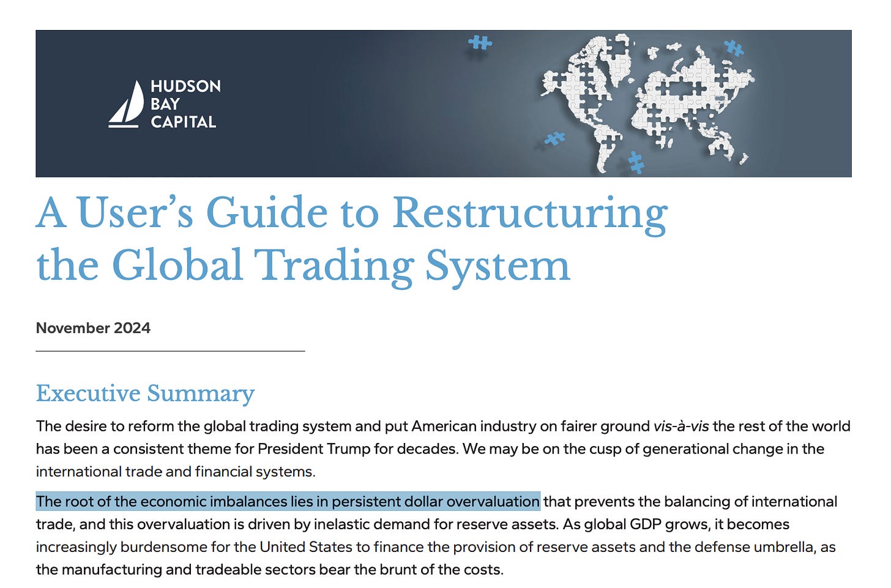Click 'A User's Guide to Restructuring' title line
The image size is (891, 588).
[x=351, y=214]
